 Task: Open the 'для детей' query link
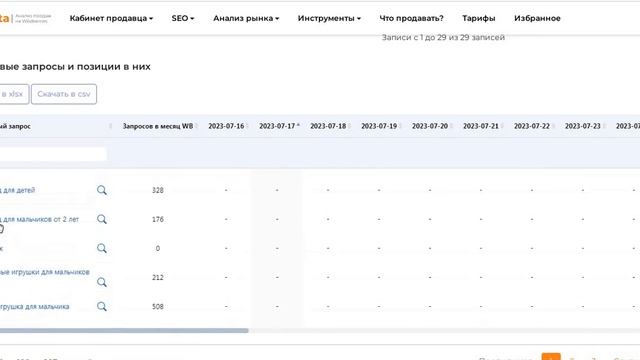[x=18, y=190]
